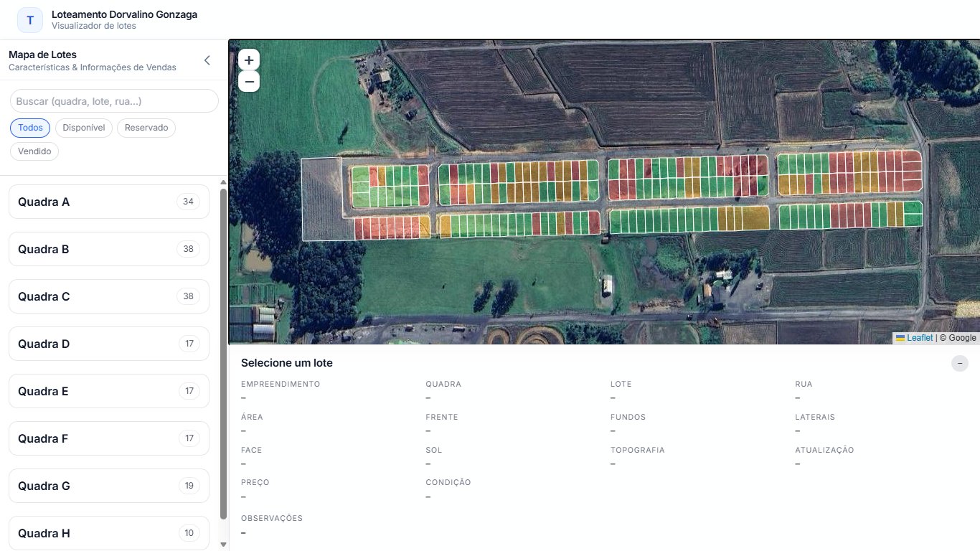The image size is (980, 551).
Task: Expand Quadra G in the list
Action: coord(109,486)
